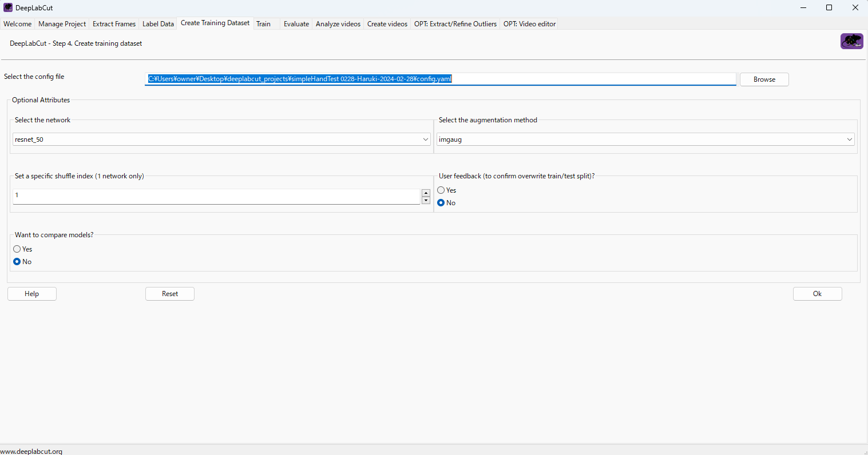Click the DeepLabCut title bar app icon
Image resolution: width=868 pixels, height=455 pixels.
(x=8, y=7)
